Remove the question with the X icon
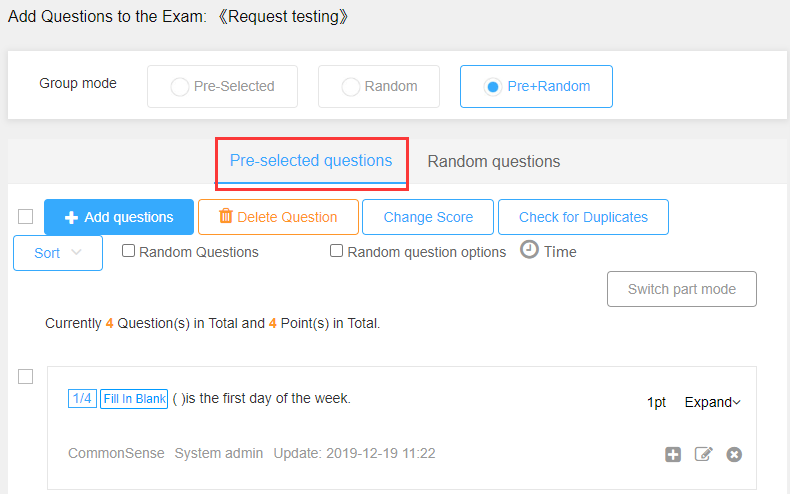Image resolution: width=790 pixels, height=494 pixels. point(734,454)
